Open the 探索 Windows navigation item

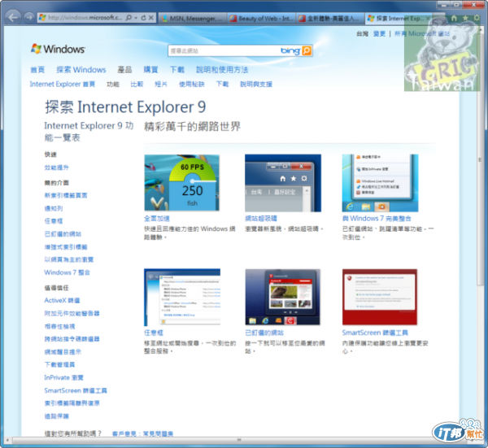(x=81, y=70)
